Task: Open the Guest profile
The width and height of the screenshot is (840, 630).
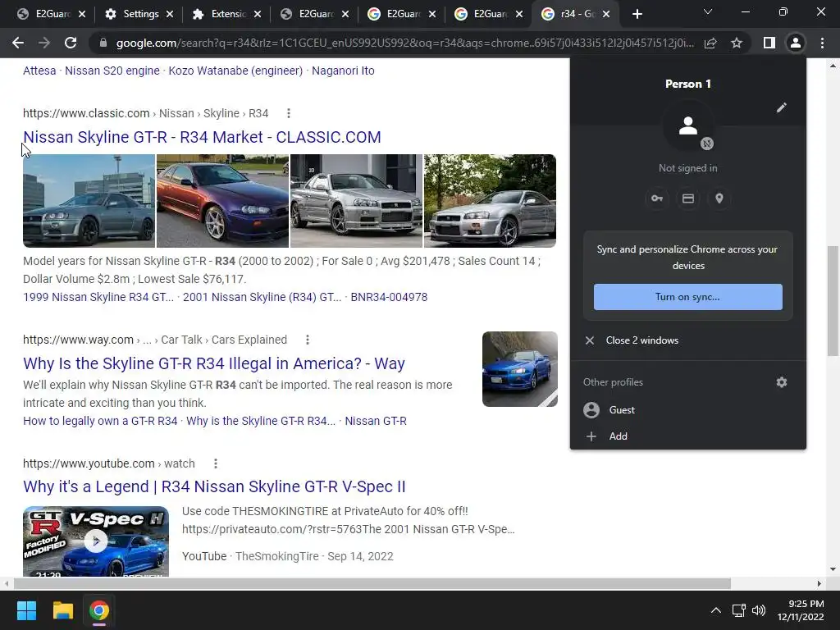Action: [x=688, y=410]
